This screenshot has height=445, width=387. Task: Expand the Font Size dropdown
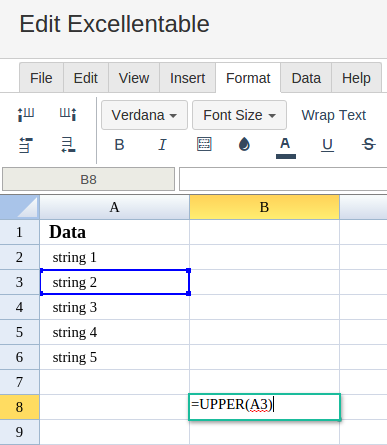pos(239,115)
